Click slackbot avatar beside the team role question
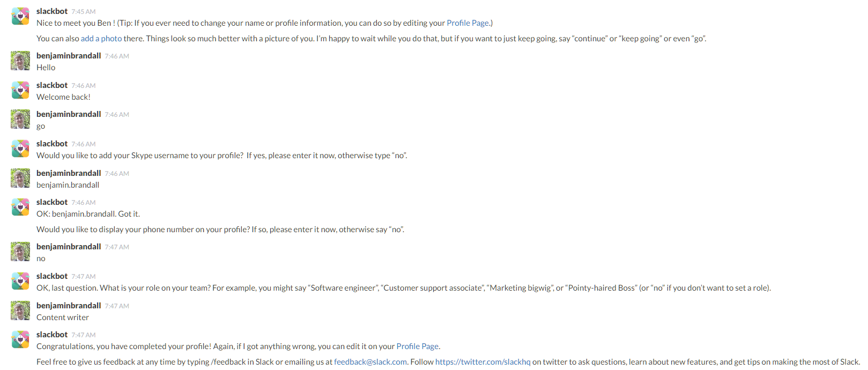Screen dimensions: 868x370 pyautogui.click(x=20, y=281)
